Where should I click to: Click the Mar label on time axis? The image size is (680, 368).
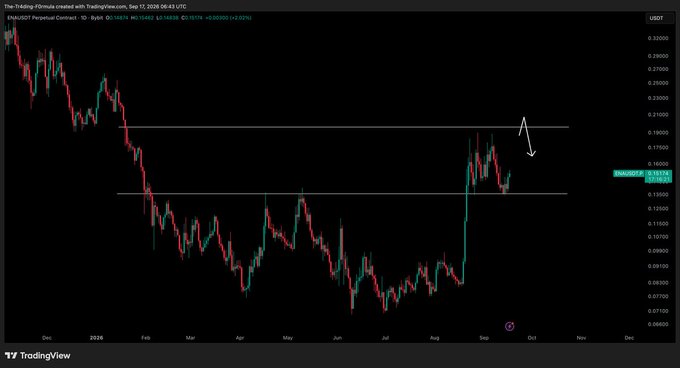(190, 338)
